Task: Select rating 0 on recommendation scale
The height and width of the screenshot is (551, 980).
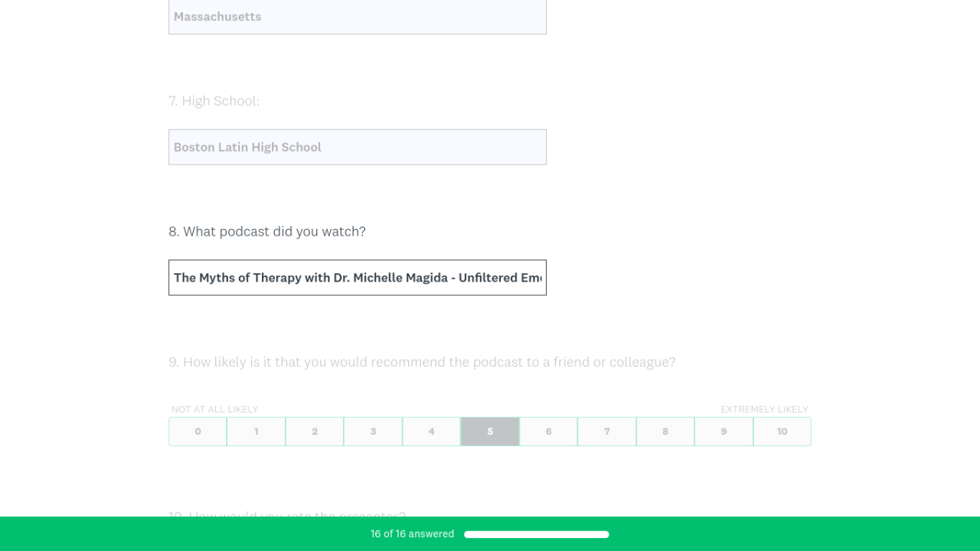Action: click(x=198, y=432)
